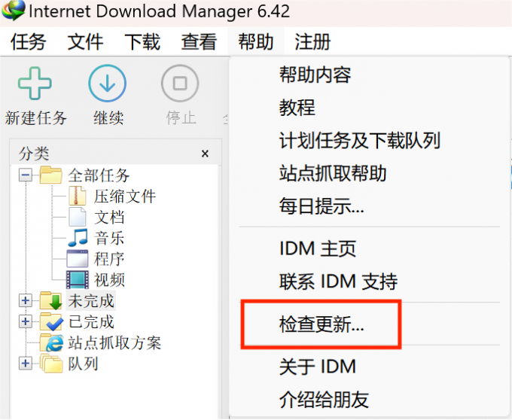The image size is (512, 420).
Task: Choose 检查更新... from the help menu
Action: pos(321,325)
